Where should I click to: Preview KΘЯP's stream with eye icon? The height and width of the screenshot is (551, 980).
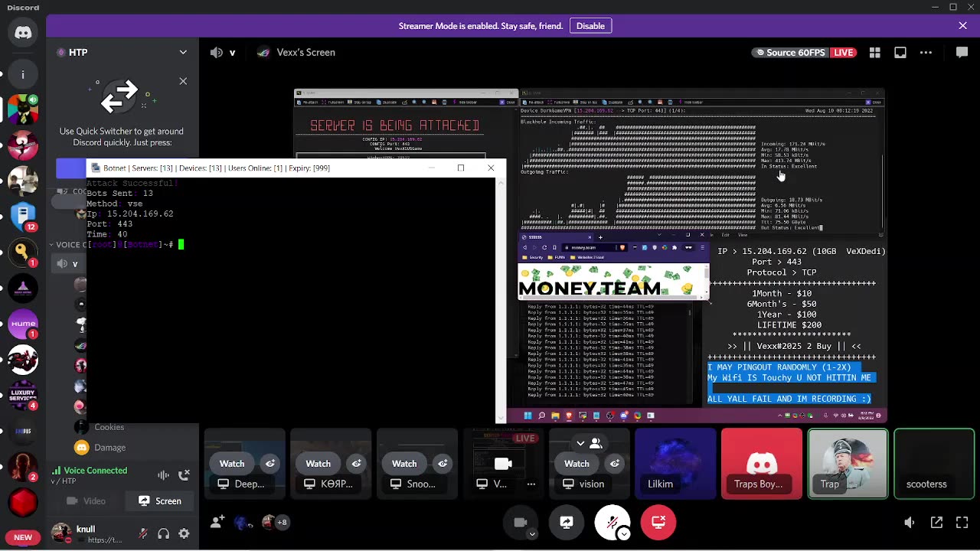(357, 464)
